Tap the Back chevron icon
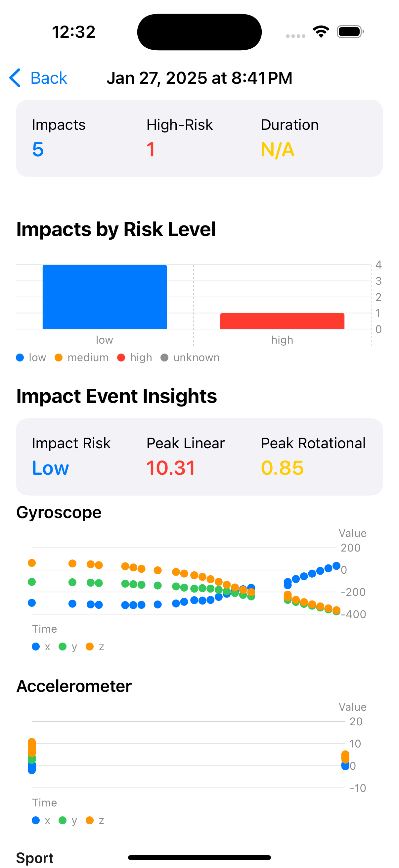The height and width of the screenshot is (868, 399). tap(15, 78)
